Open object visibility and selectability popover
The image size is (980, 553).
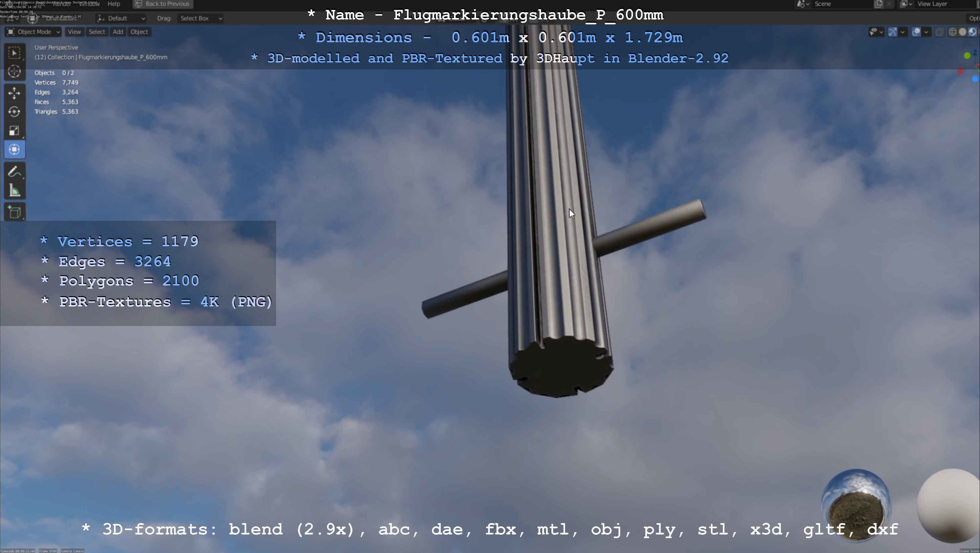pyautogui.click(x=876, y=32)
